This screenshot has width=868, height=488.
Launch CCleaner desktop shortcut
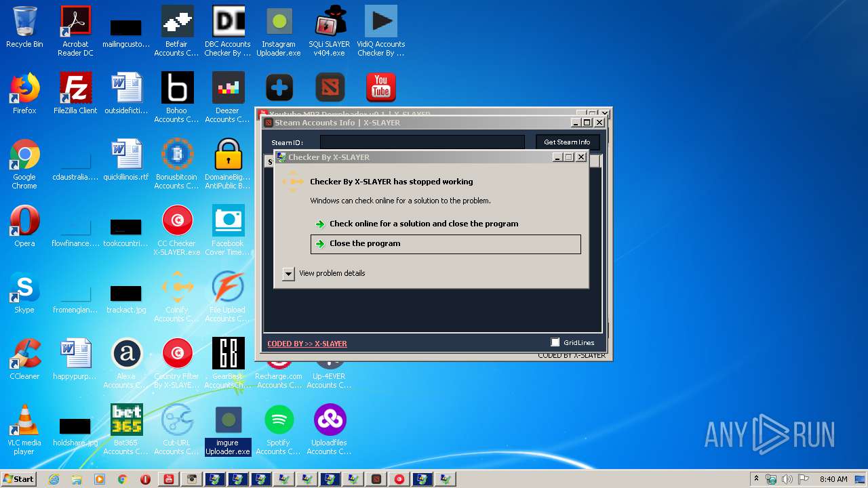pyautogui.click(x=24, y=359)
